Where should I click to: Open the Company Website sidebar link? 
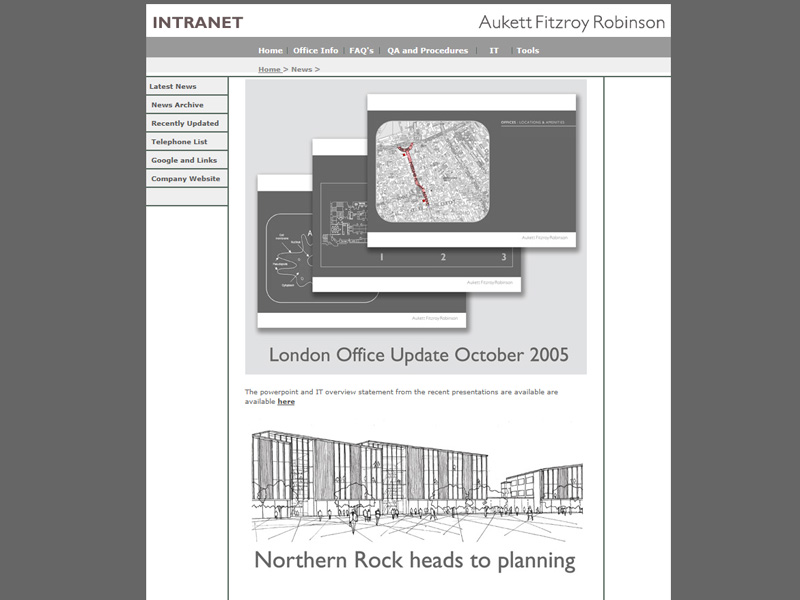185,179
